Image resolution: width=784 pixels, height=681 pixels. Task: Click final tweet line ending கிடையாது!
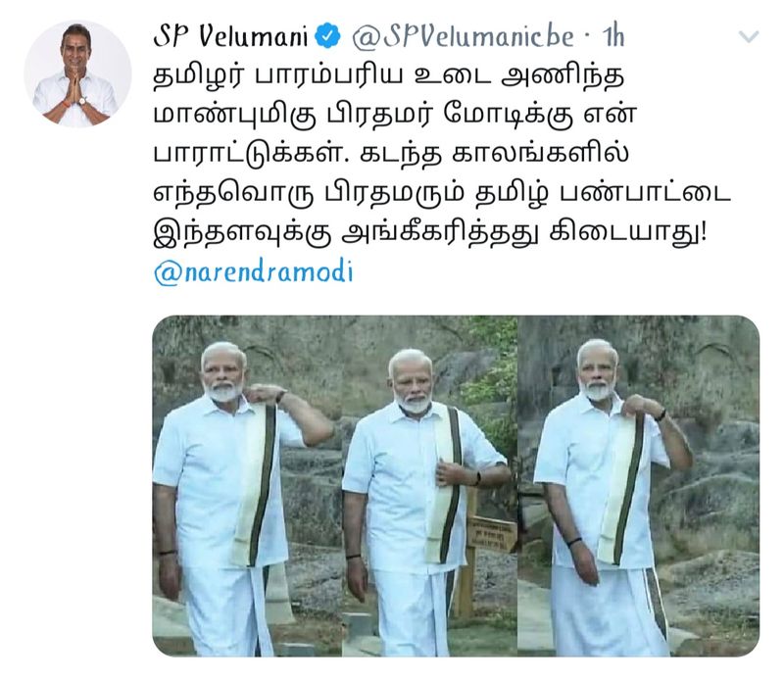coord(430,233)
